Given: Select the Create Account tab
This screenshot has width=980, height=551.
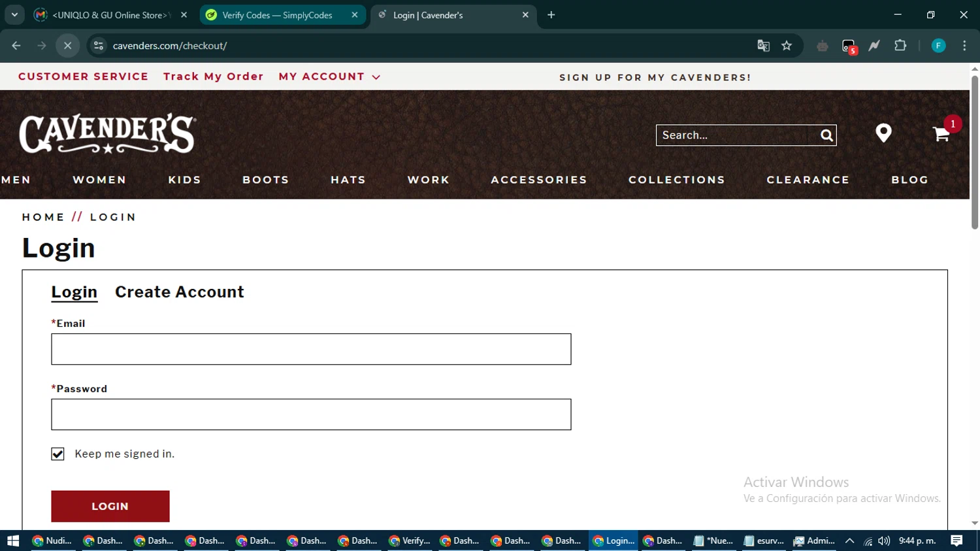Looking at the screenshot, I should pos(180,292).
